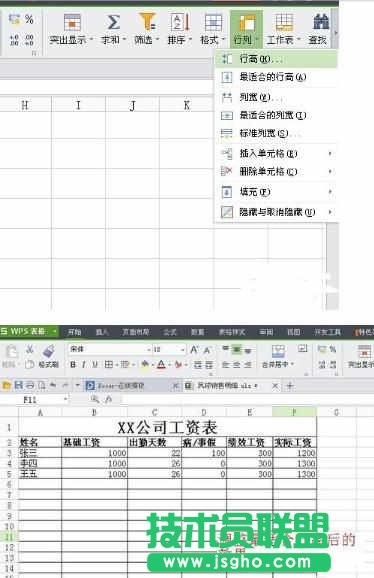Click the 查找 binoculars find icon
The width and height of the screenshot is (374, 578).
[320, 21]
